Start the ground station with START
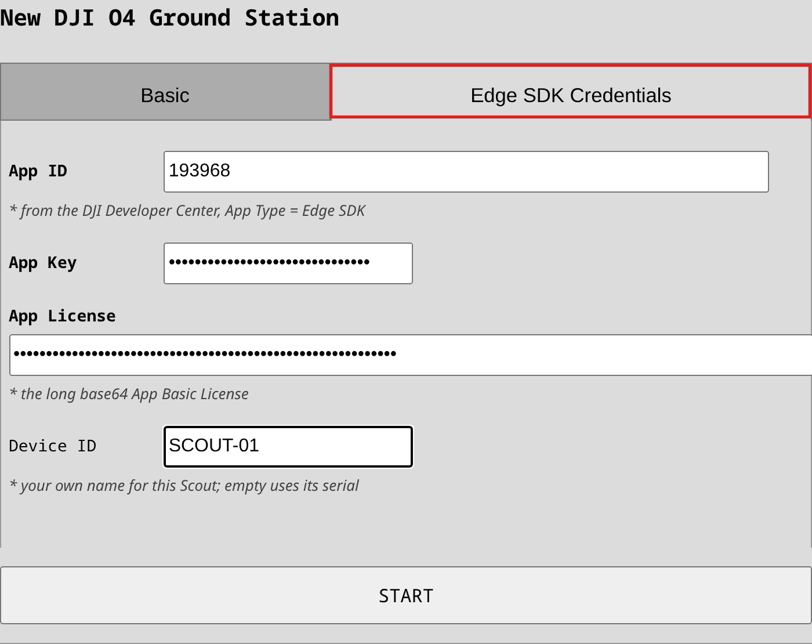The width and height of the screenshot is (812, 644). pos(406,595)
